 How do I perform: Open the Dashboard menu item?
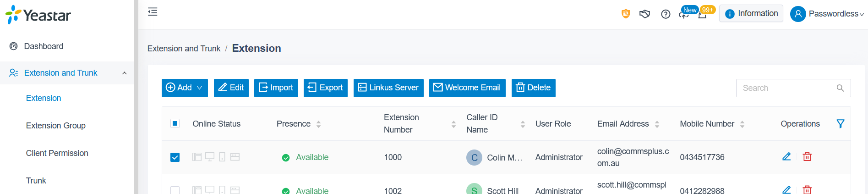click(x=44, y=46)
